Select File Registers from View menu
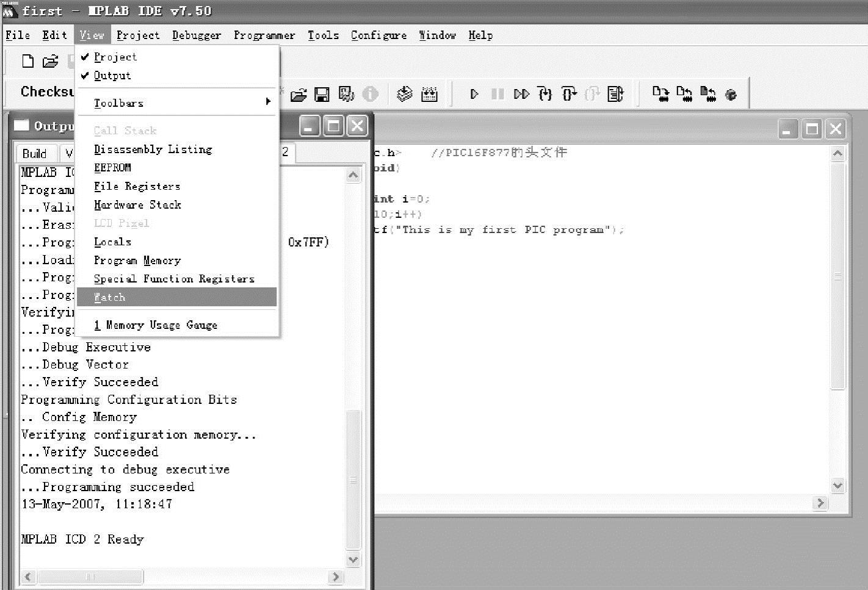This screenshot has height=590, width=868. 177,186
